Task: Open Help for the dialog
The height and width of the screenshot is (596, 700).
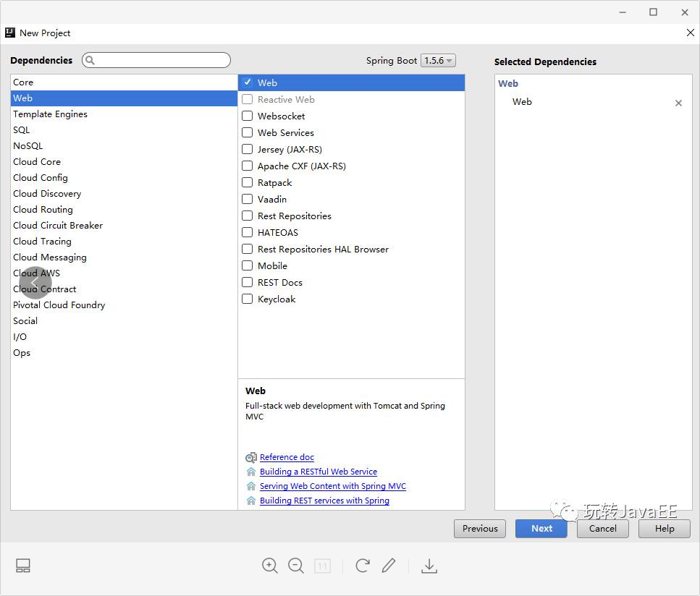Action: pyautogui.click(x=665, y=529)
